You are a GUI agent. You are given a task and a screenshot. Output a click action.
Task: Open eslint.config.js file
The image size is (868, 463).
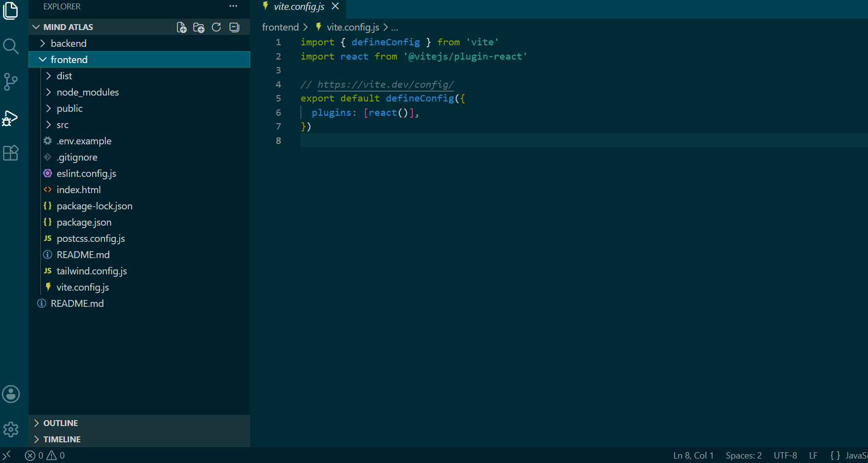tap(139, 173)
